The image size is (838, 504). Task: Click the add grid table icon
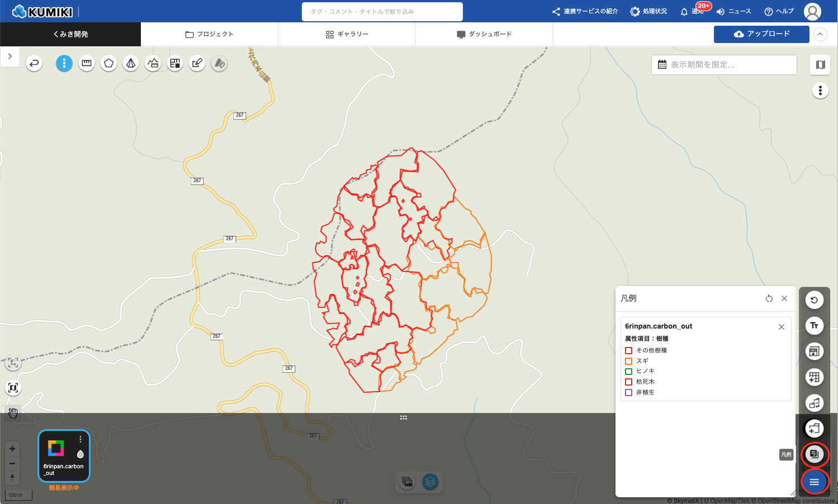pyautogui.click(x=814, y=377)
